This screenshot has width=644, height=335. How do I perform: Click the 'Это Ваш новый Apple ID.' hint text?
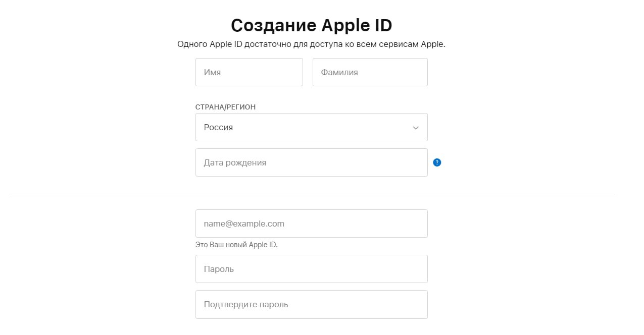point(236,245)
